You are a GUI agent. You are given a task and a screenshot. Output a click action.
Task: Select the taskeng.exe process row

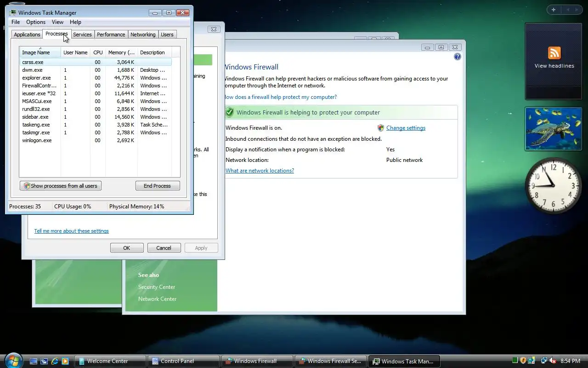[x=96, y=125]
